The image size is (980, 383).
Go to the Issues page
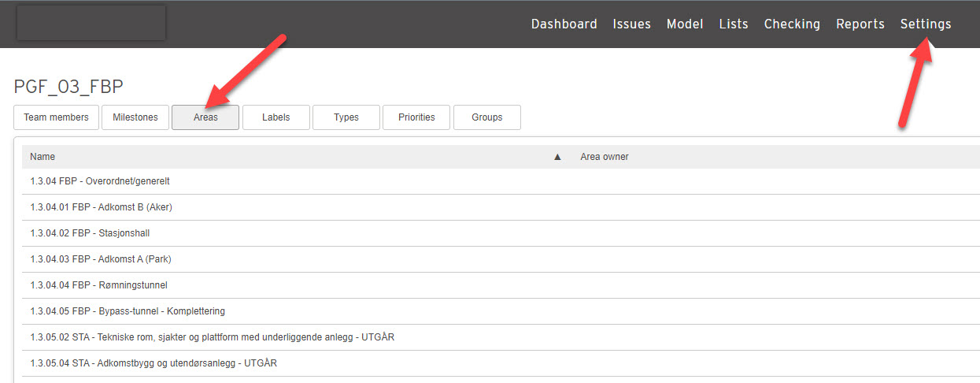(x=631, y=24)
